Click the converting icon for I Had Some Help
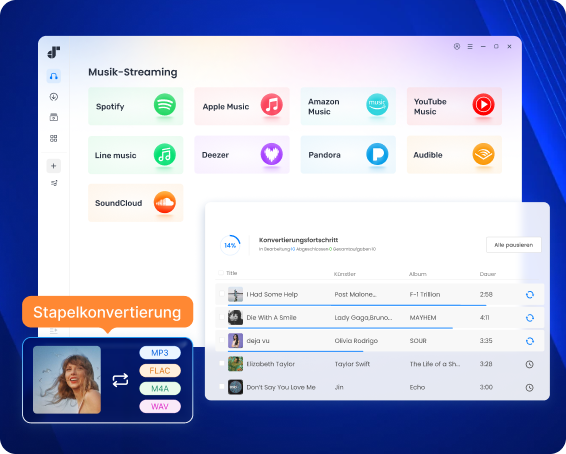 (x=530, y=295)
